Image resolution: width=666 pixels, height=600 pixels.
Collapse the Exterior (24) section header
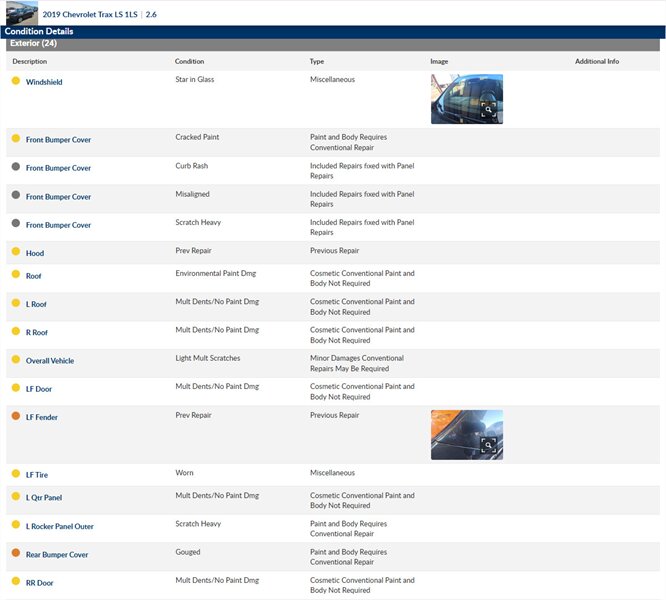[33, 44]
